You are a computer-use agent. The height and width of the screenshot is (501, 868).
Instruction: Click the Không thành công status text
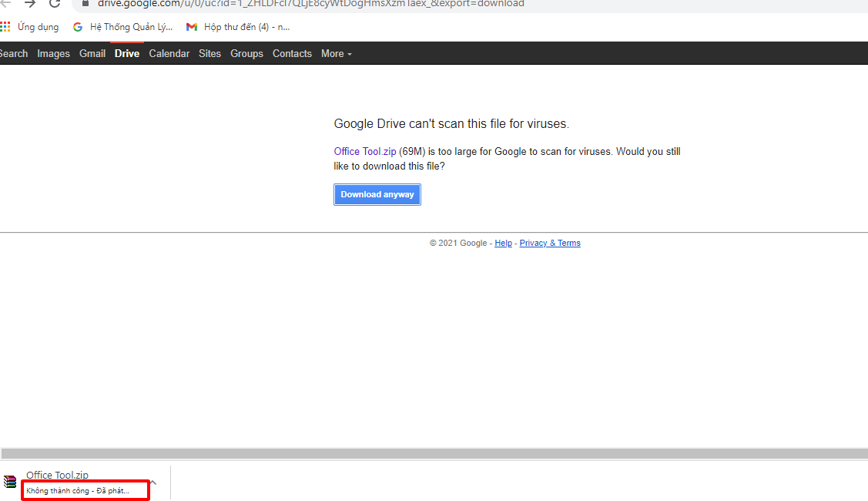tap(78, 490)
